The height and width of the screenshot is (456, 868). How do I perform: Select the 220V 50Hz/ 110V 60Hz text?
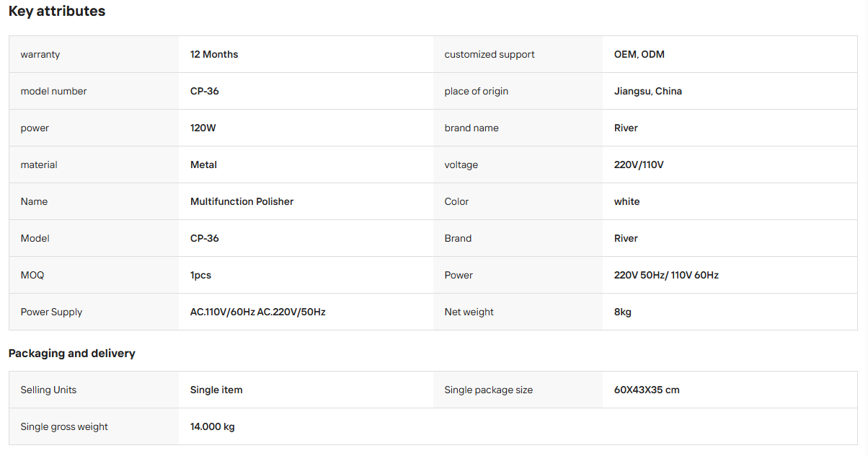(x=666, y=275)
